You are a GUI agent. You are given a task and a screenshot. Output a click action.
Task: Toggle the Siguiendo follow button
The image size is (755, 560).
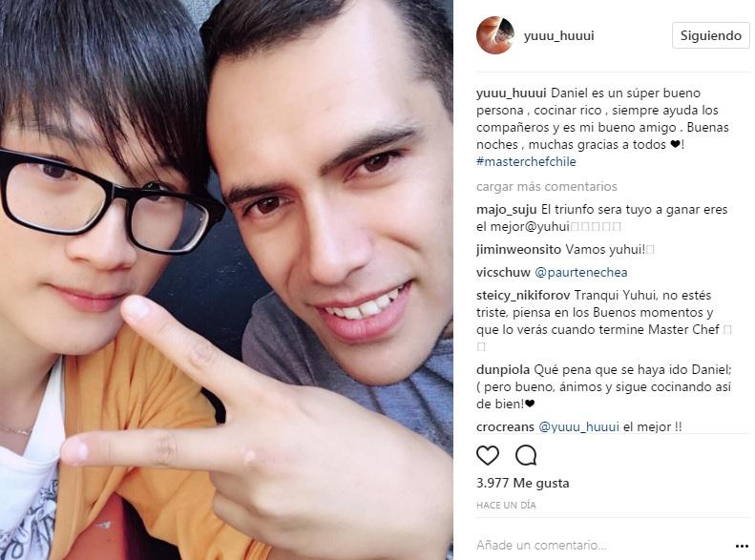(x=710, y=35)
